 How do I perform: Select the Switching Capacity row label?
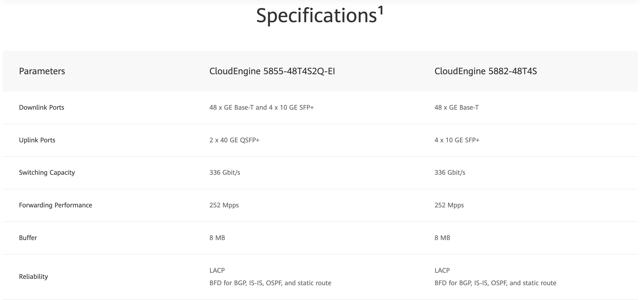tap(47, 172)
